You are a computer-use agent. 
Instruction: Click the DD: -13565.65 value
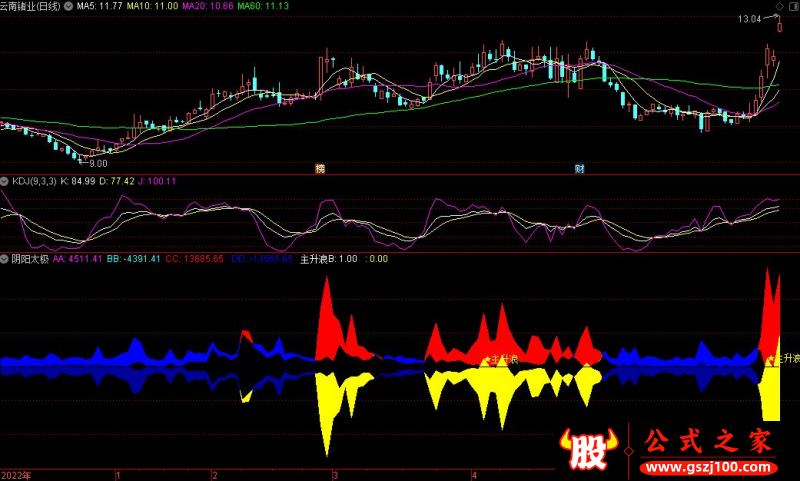coord(262,259)
